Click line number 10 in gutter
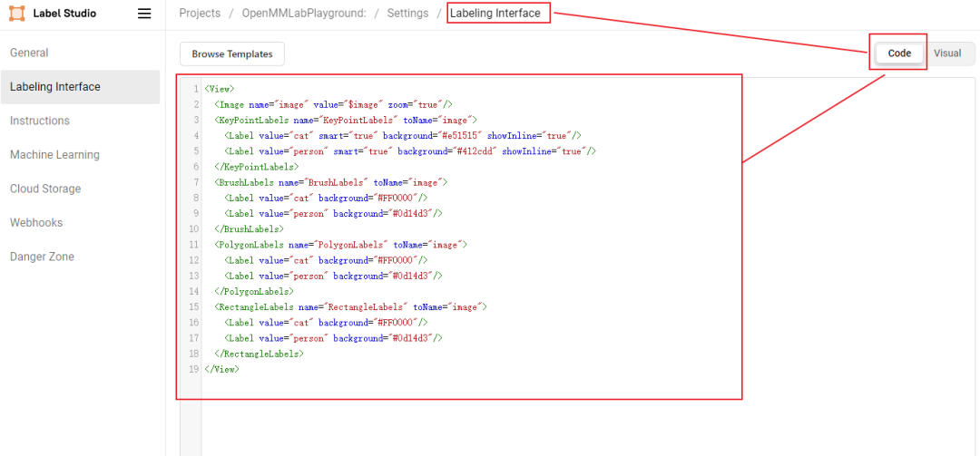Viewport: 980px width, 456px height. pyautogui.click(x=194, y=229)
